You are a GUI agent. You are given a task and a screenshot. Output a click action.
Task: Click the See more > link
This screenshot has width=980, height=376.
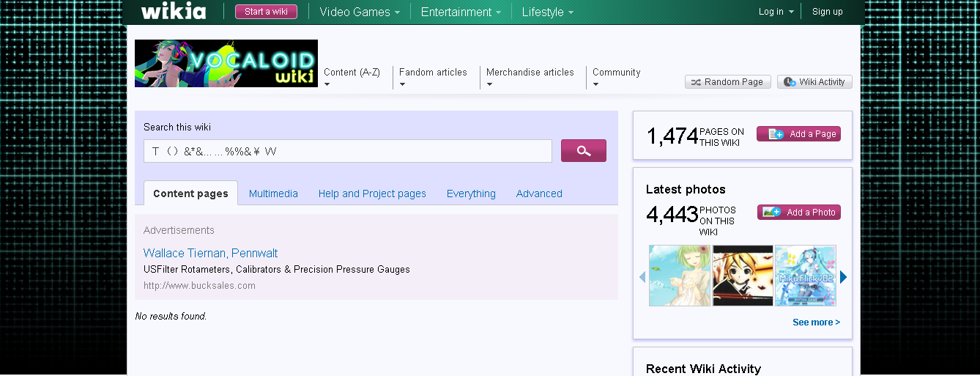tap(816, 322)
